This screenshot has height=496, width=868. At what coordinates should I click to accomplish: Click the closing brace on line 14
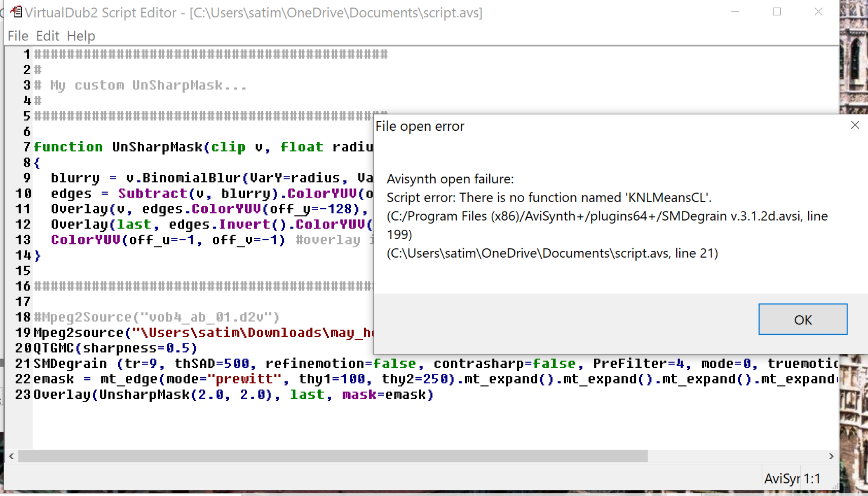38,256
